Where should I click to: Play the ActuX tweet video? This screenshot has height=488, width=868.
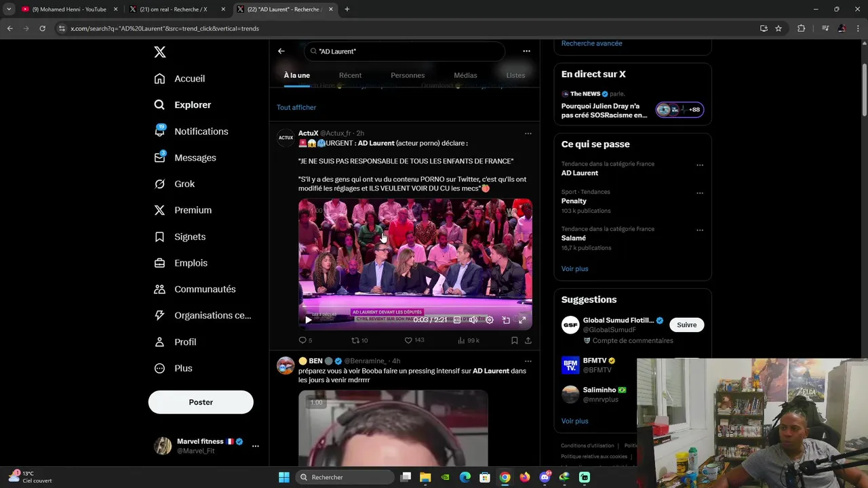(x=309, y=320)
